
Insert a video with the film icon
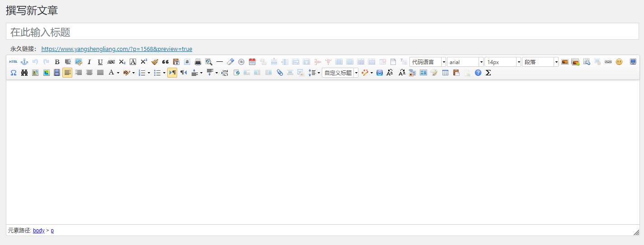[x=57, y=73]
